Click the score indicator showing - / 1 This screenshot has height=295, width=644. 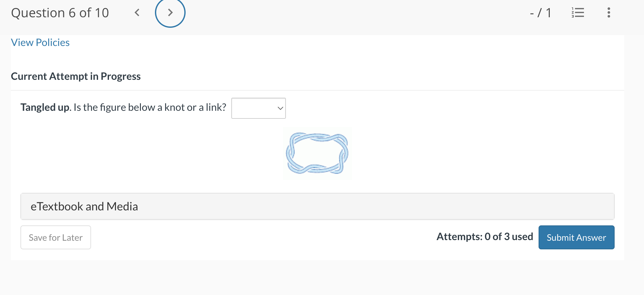tap(540, 13)
